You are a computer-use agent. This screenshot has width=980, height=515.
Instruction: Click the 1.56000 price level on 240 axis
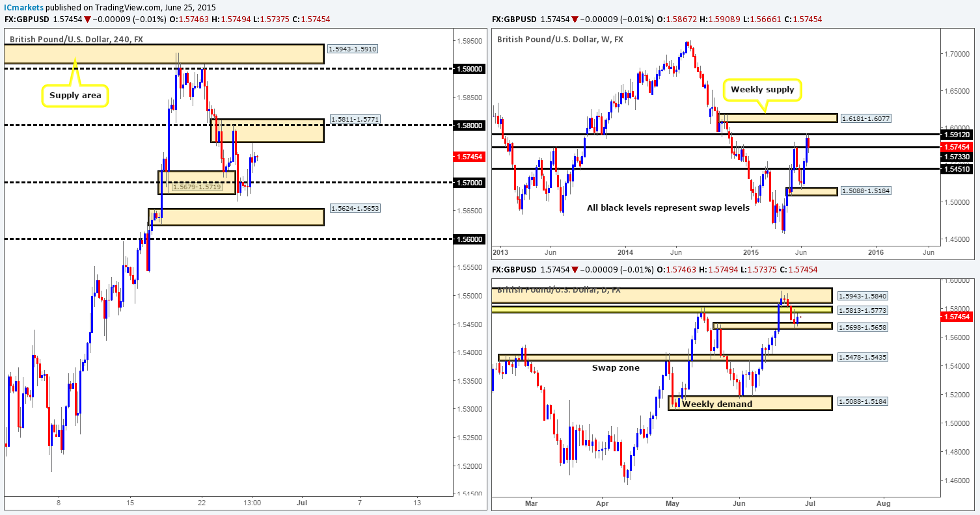point(469,239)
